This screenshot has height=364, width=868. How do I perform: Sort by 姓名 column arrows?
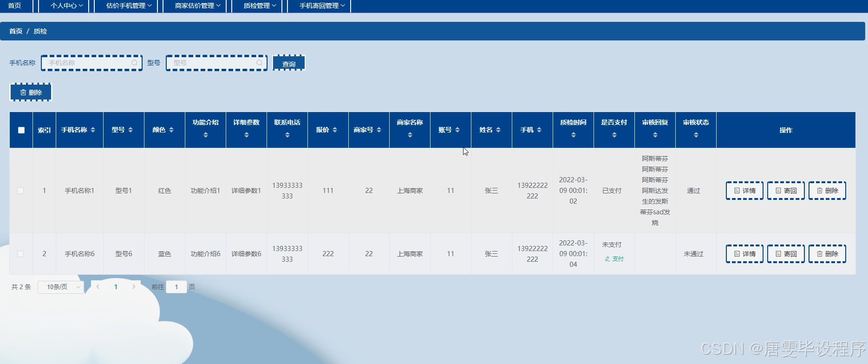pos(498,130)
